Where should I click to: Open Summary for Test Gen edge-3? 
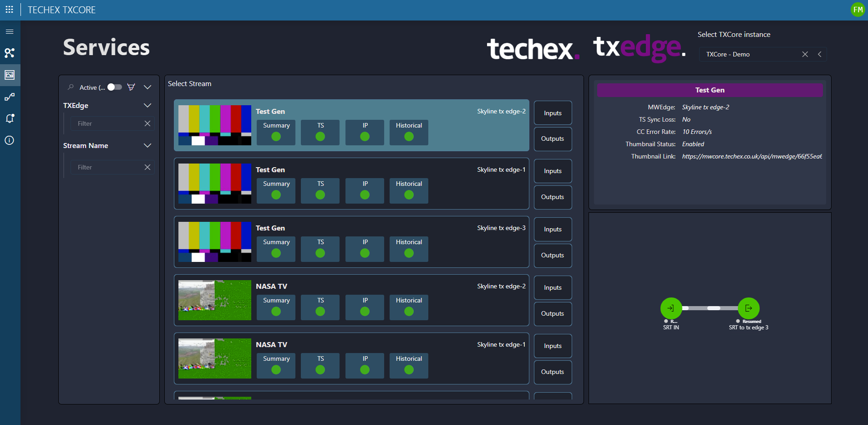(x=276, y=249)
